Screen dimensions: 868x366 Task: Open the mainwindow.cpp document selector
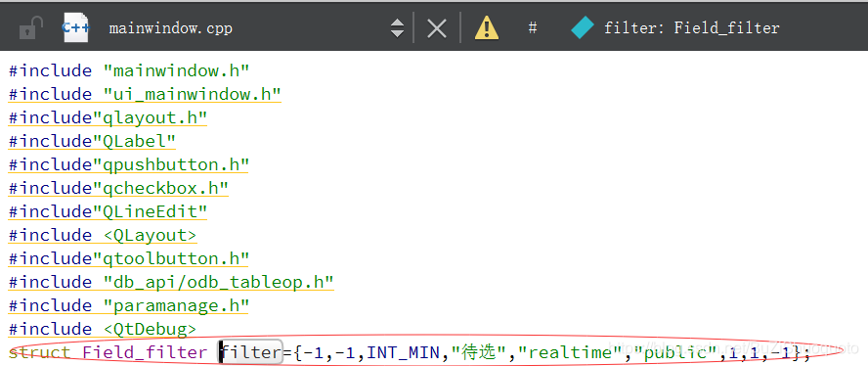(x=170, y=28)
